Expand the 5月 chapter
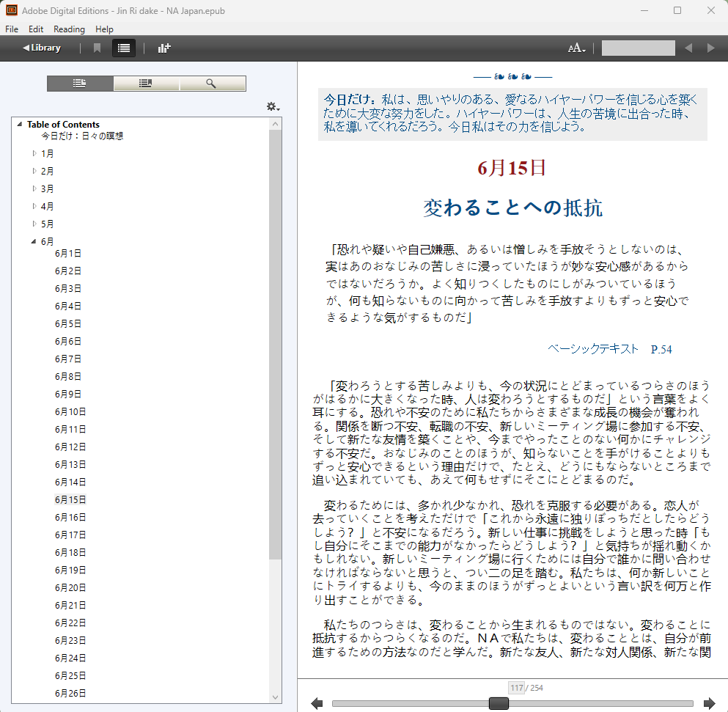Image resolution: width=728 pixels, height=712 pixels. pyautogui.click(x=34, y=224)
